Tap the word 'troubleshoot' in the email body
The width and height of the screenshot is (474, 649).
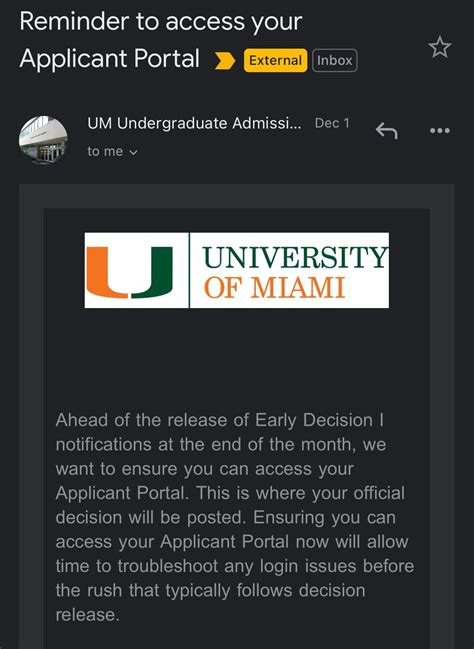(x=168, y=566)
